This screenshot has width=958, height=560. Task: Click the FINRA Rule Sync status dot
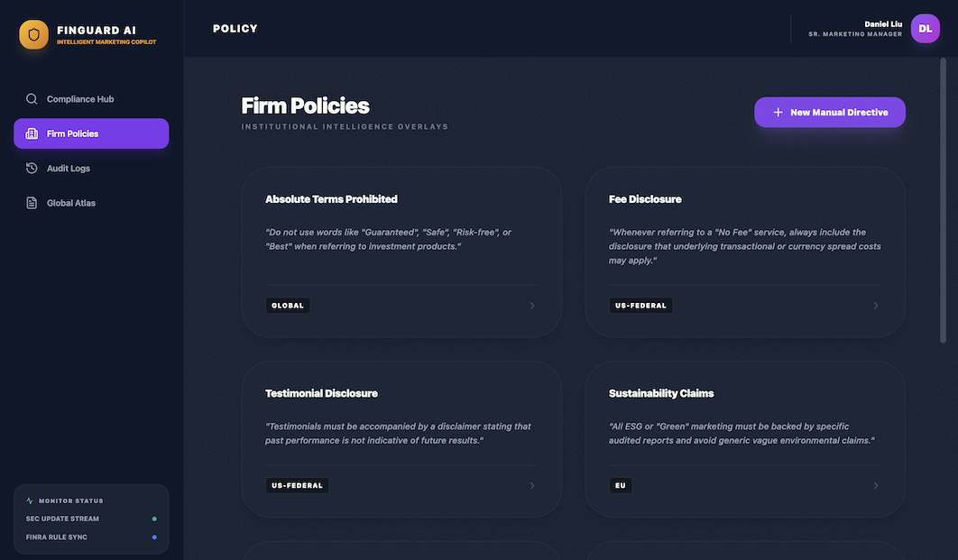[154, 537]
